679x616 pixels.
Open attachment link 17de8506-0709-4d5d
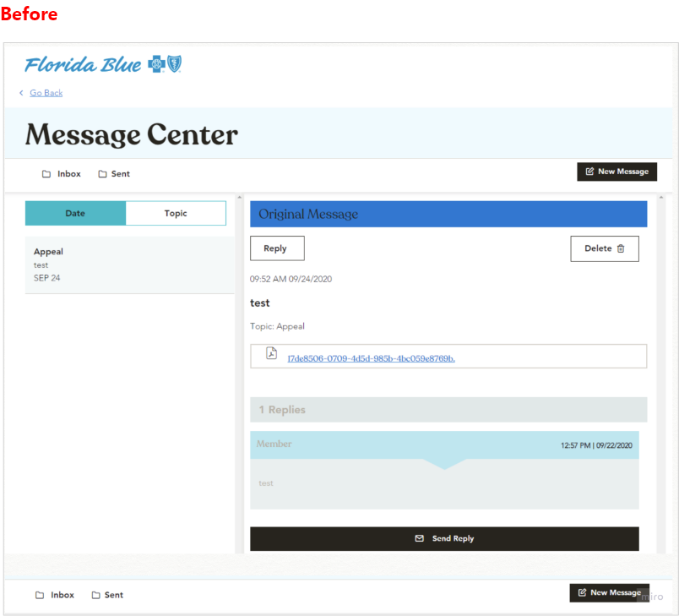tap(371, 358)
